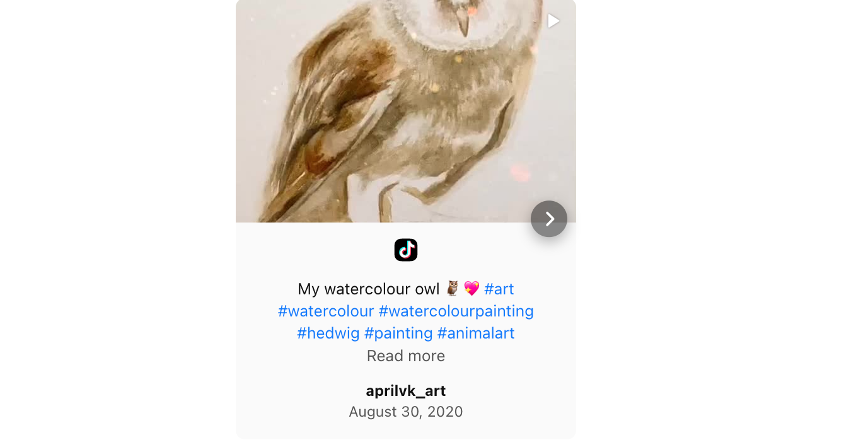Open the #art hashtag link
868x440 pixels.
(499, 289)
